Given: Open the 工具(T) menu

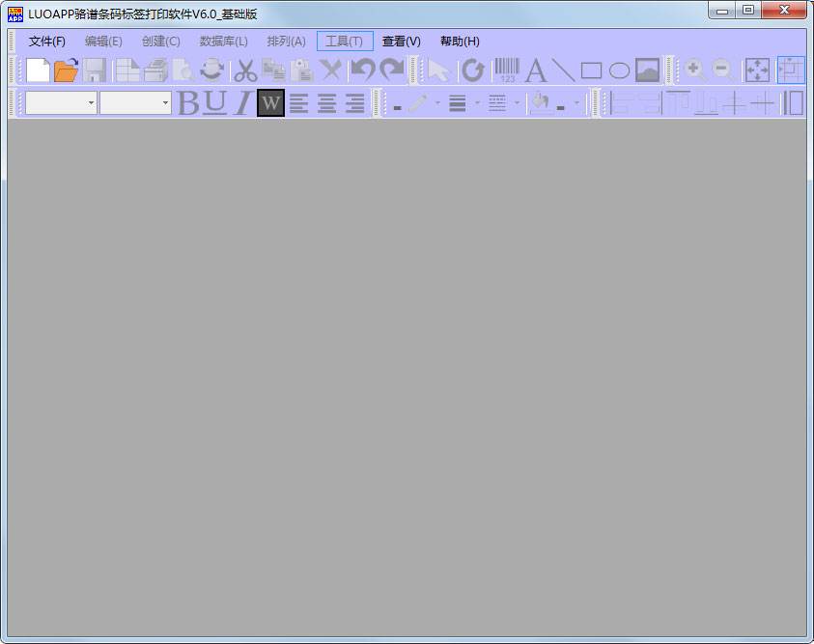Looking at the screenshot, I should (x=345, y=42).
